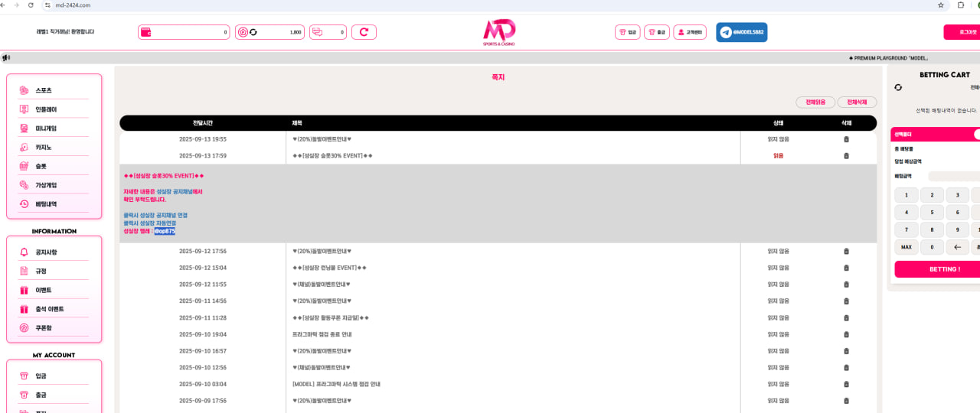Click the 배팅금액 amount input field

tap(953, 176)
